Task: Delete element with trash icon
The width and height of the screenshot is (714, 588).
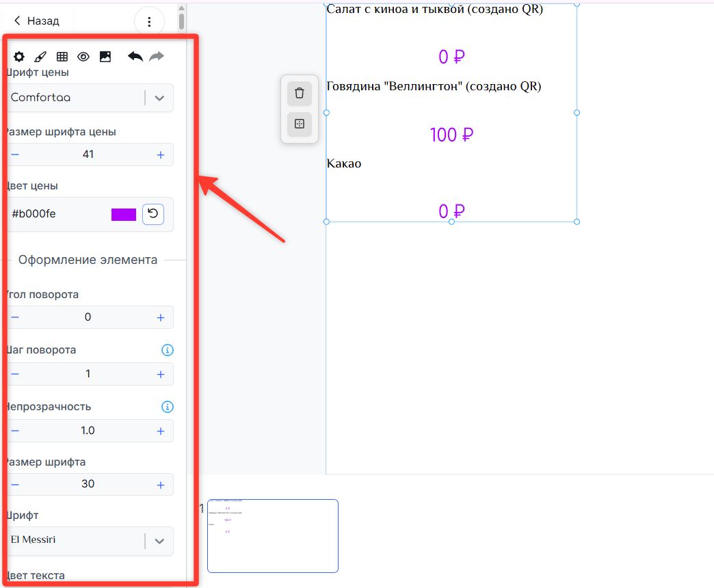Action: (x=300, y=94)
